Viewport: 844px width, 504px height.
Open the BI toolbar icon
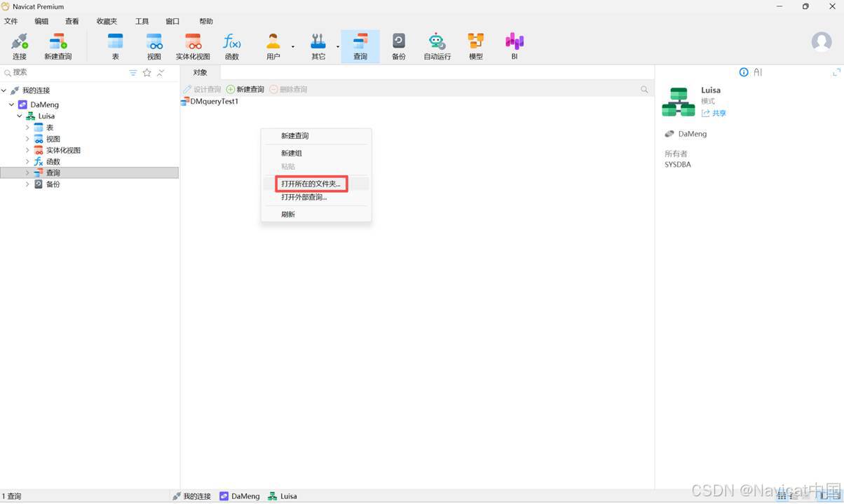pos(515,46)
